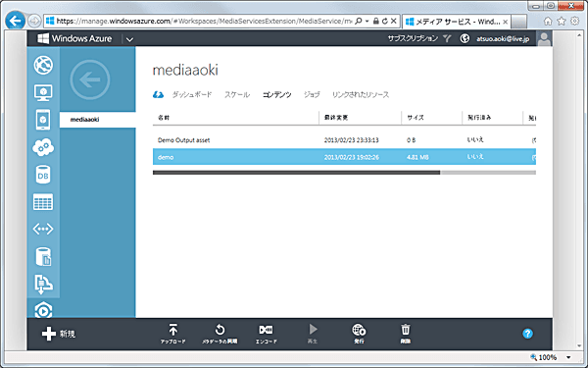Open Virtual Machines monitor icon in sidebar
The width and height of the screenshot is (588, 368).
43,92
